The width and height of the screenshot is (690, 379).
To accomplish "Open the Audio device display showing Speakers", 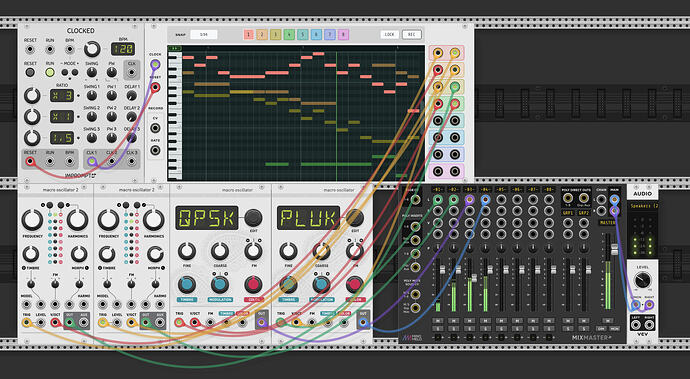I will pos(643,206).
